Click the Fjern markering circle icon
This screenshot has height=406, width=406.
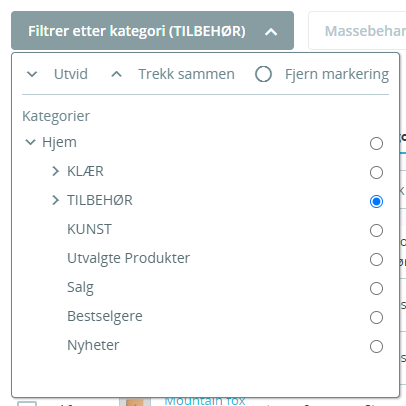pos(263,74)
